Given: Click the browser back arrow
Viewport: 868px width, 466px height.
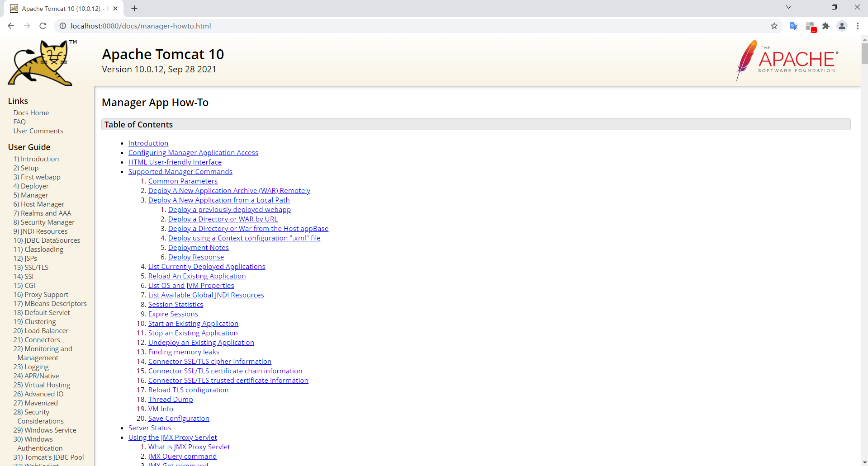Looking at the screenshot, I should (11, 26).
